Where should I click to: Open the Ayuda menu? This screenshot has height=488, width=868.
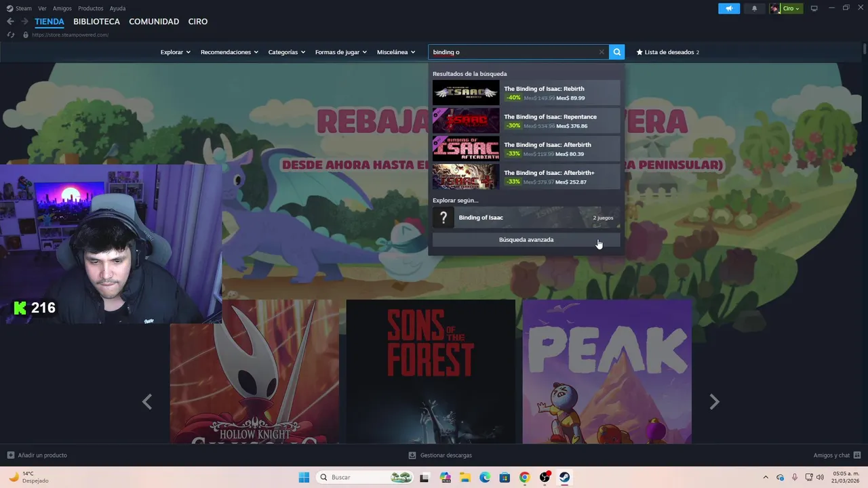pos(117,8)
